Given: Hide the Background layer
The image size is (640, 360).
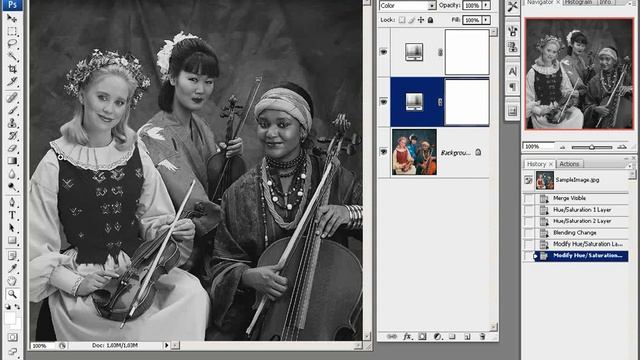Looking at the screenshot, I should [x=384, y=152].
